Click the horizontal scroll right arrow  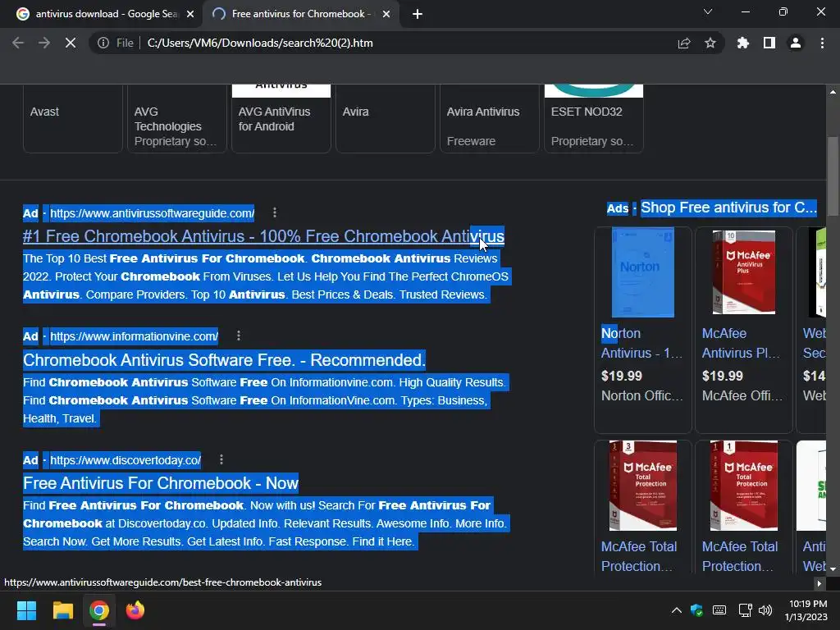click(x=819, y=583)
